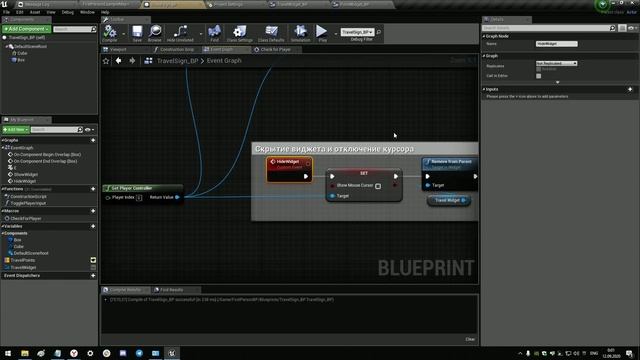Click the Add Component button
The width and height of the screenshot is (640, 360).
[x=27, y=29]
